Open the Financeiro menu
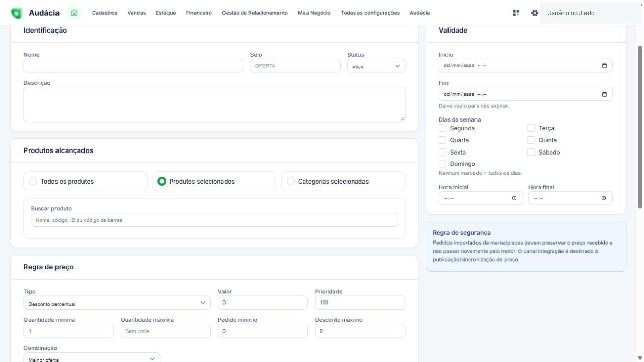This screenshot has height=362, width=644. pyautogui.click(x=199, y=13)
